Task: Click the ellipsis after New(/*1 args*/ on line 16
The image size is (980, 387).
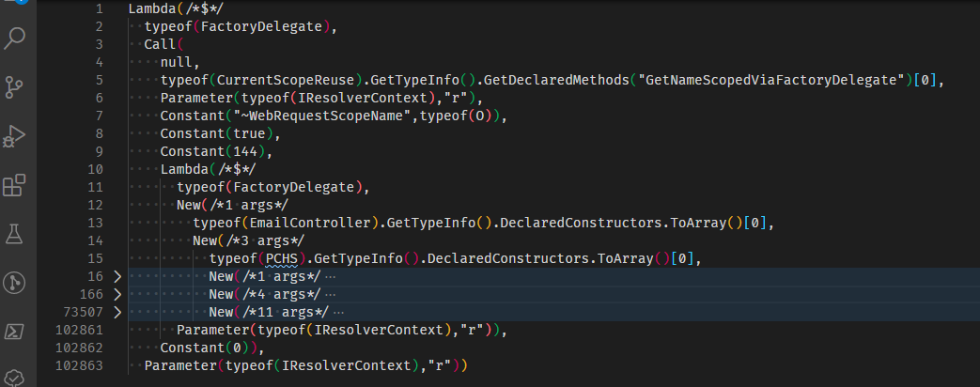Action: pyautogui.click(x=332, y=276)
